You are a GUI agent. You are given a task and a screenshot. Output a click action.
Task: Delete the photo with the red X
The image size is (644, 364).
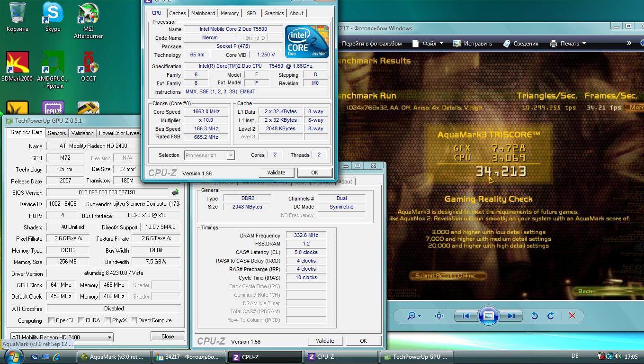point(572,316)
